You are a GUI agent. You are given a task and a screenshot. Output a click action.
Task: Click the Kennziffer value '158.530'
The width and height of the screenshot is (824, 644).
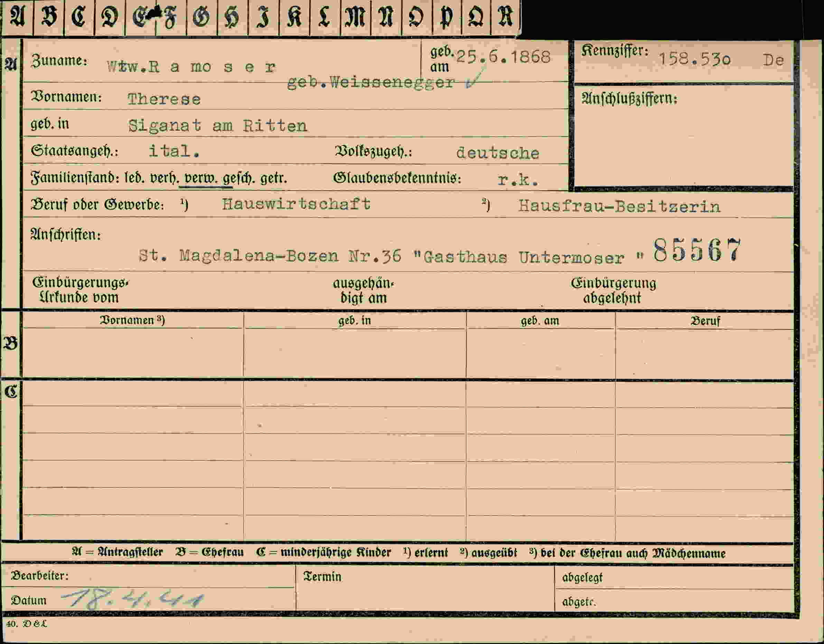695,59
